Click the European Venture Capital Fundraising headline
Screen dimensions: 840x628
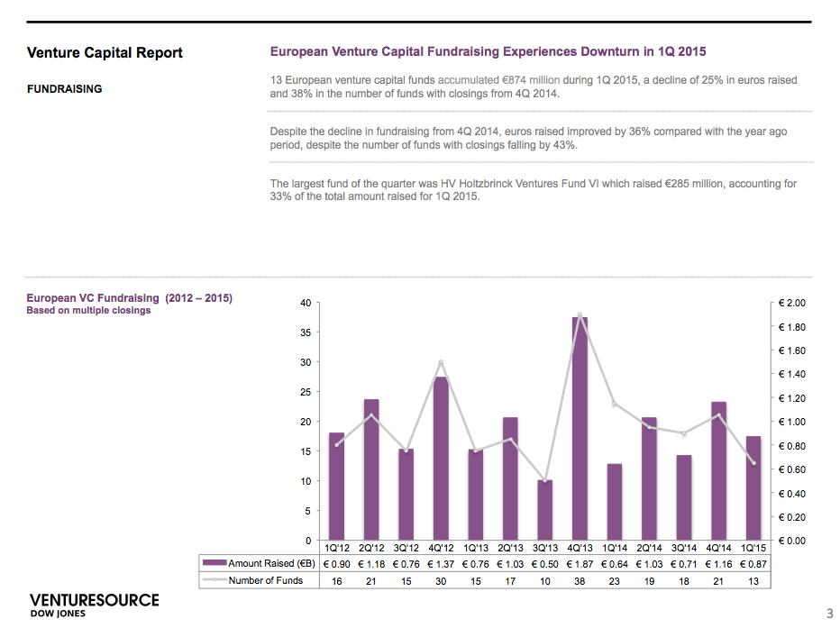[x=488, y=51]
